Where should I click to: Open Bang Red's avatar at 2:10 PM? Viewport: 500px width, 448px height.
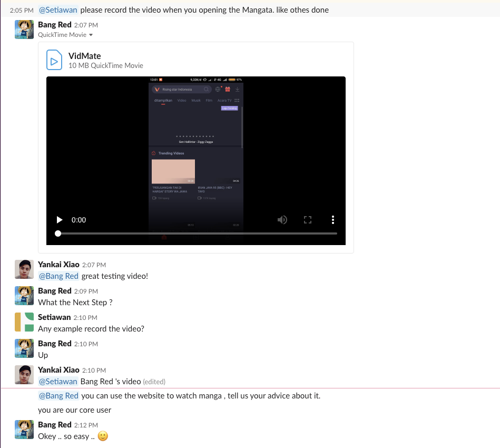coord(24,348)
